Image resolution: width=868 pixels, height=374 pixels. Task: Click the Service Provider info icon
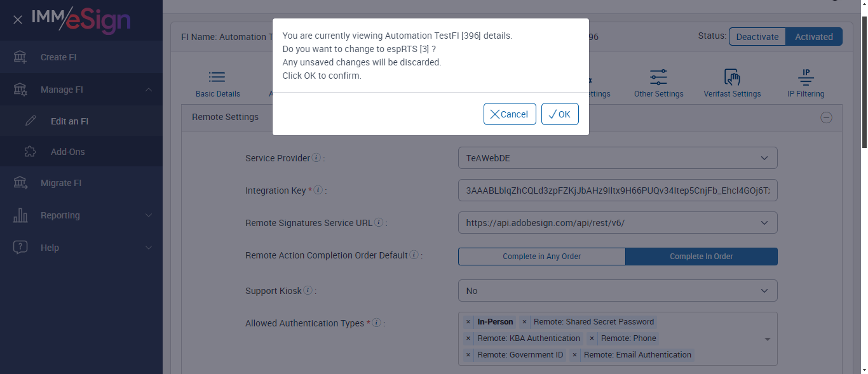[x=316, y=158]
